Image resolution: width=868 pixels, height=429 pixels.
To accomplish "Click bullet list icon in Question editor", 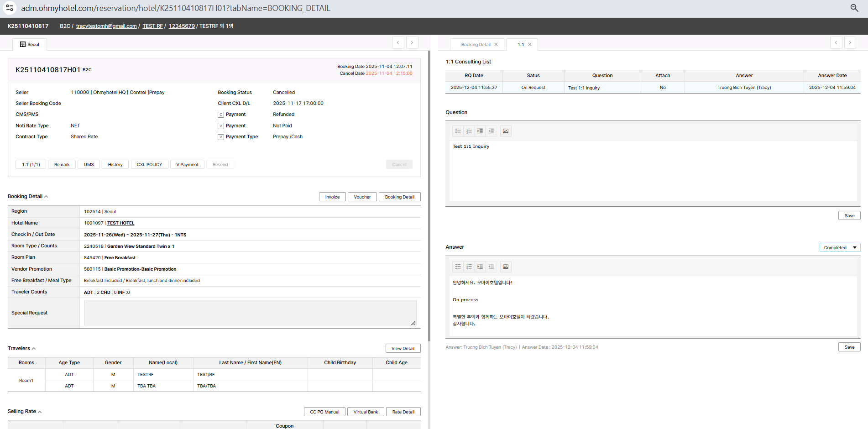I will click(458, 131).
